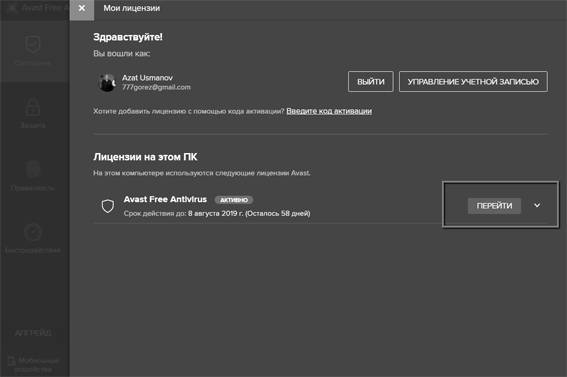Open the Status shield icon in sidebar
This screenshot has height=377, width=567.
(33, 45)
